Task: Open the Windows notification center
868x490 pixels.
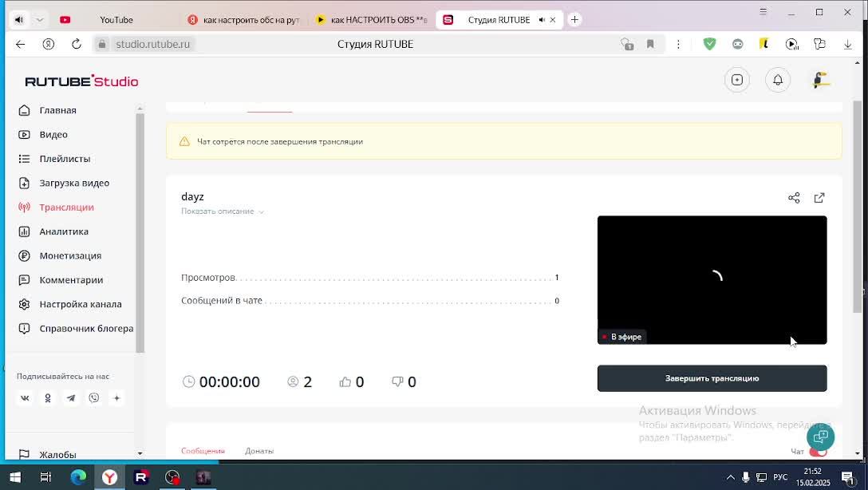Action: 847,477
